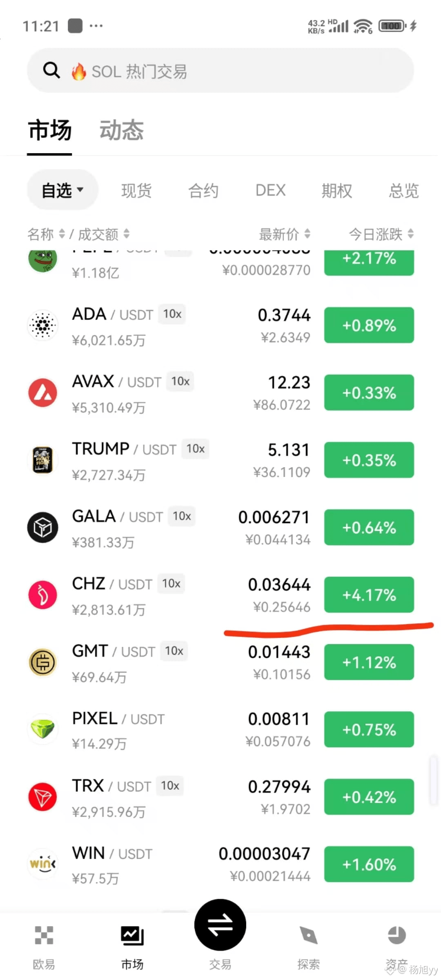Open the GMT / USDT pair row
Viewport: 441px width, 980px height.
[x=220, y=662]
